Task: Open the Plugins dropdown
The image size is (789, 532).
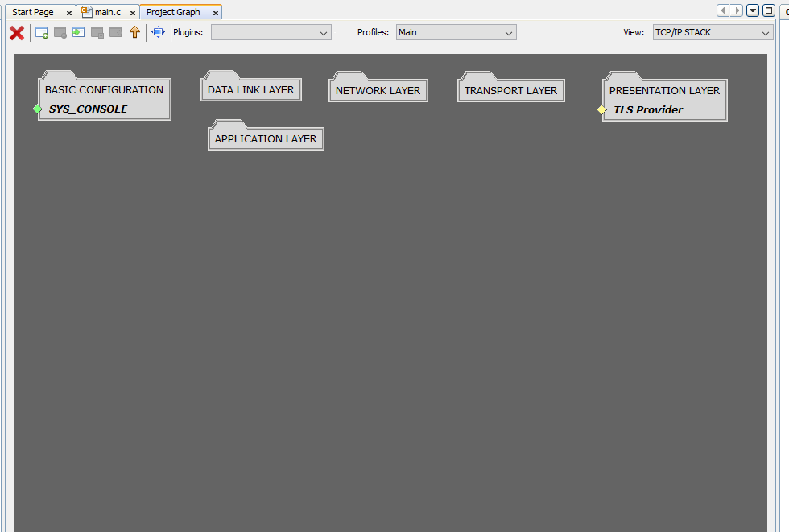Action: pyautogui.click(x=271, y=33)
